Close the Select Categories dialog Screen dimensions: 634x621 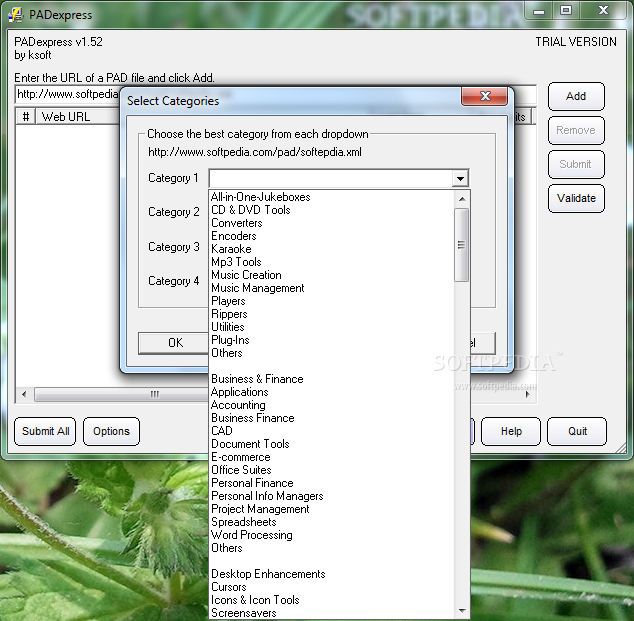point(484,96)
